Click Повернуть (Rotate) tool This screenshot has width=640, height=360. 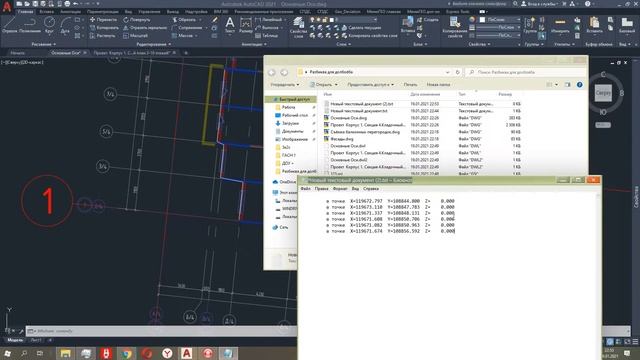point(136,20)
